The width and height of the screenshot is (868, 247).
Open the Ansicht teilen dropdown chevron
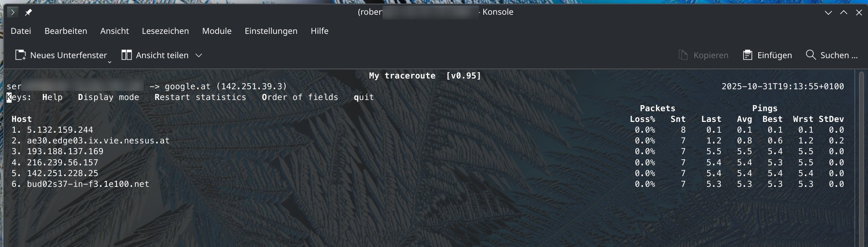pos(199,55)
